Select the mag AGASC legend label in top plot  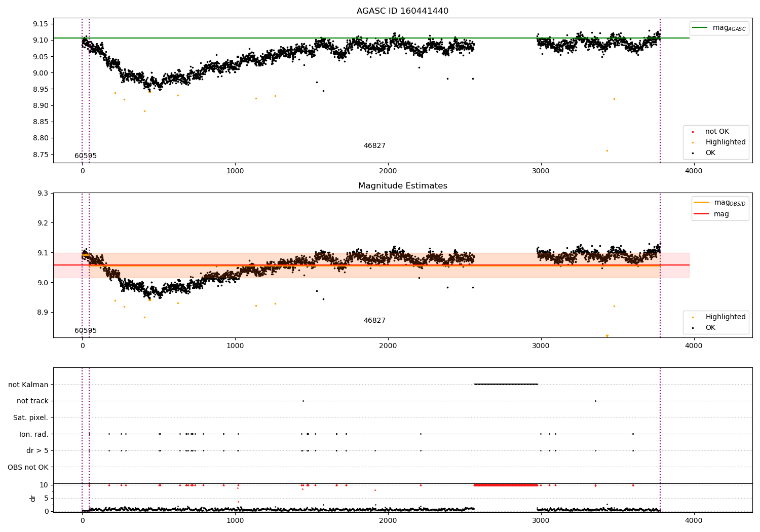point(729,28)
